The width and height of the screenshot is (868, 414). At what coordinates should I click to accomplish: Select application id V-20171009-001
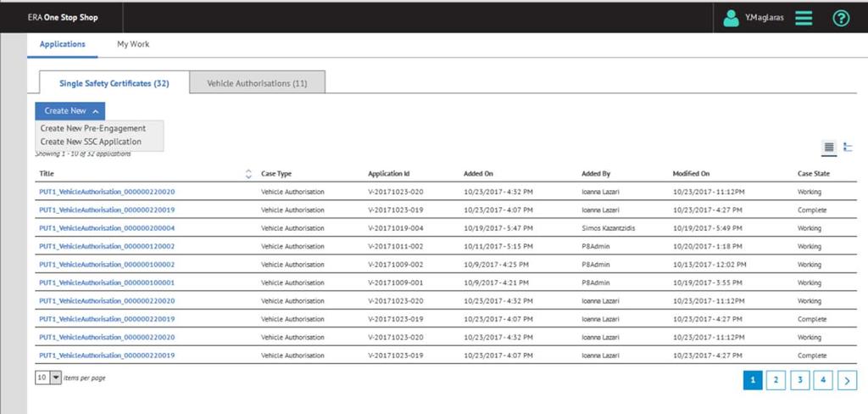tap(396, 283)
